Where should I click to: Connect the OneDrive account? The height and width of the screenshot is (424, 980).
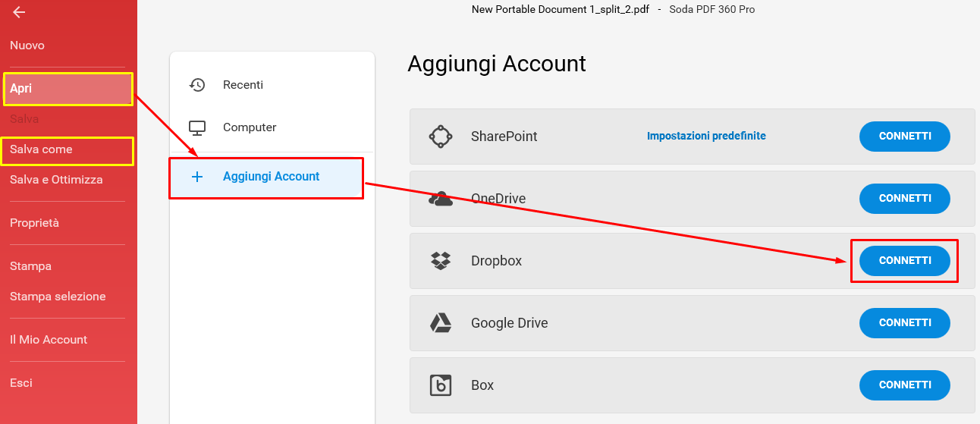(x=905, y=199)
